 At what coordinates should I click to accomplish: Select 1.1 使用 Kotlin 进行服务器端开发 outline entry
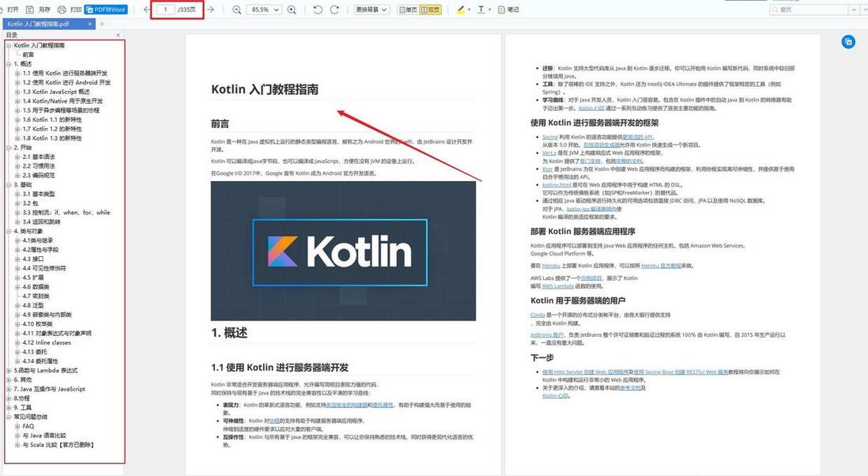pos(66,73)
